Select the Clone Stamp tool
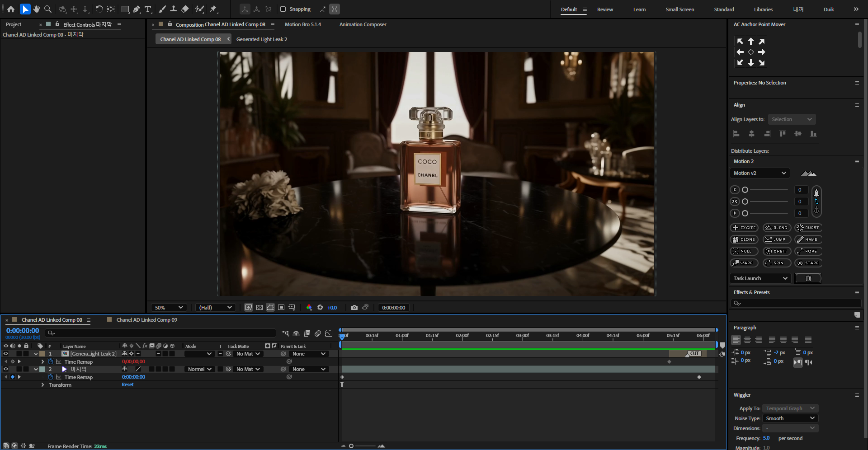The image size is (868, 450). tap(173, 9)
